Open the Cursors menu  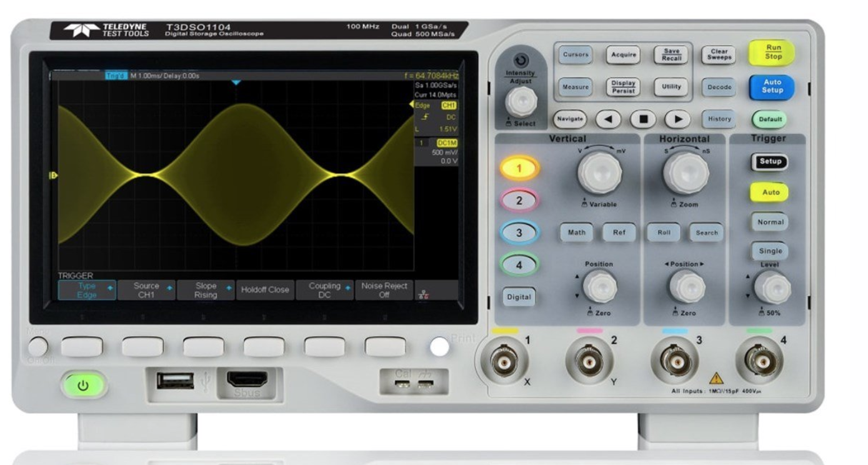point(576,55)
